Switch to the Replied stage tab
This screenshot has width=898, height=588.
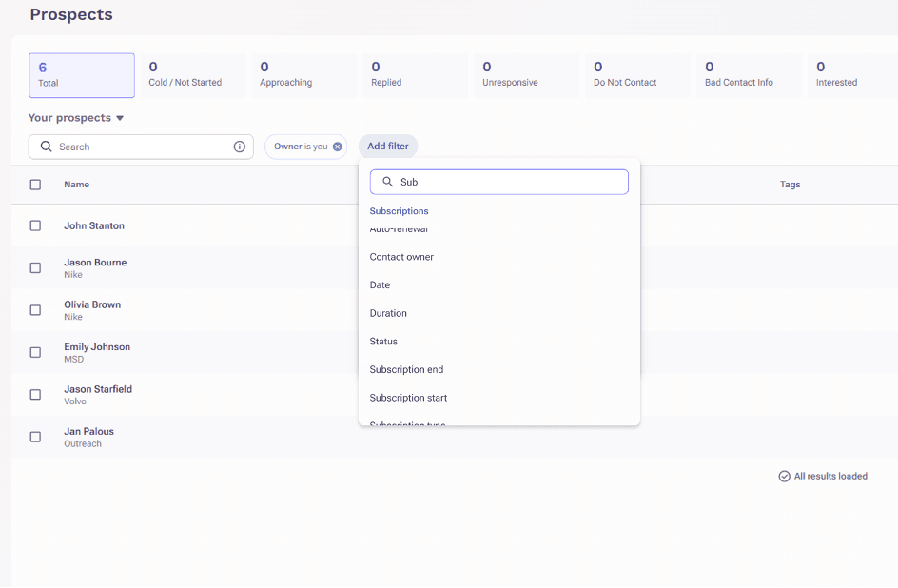click(415, 75)
